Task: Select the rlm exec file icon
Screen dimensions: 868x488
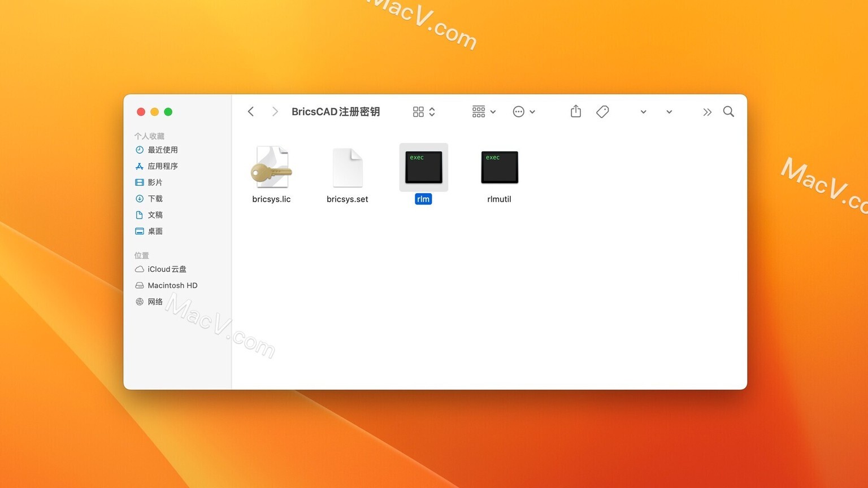Action: coord(423,167)
